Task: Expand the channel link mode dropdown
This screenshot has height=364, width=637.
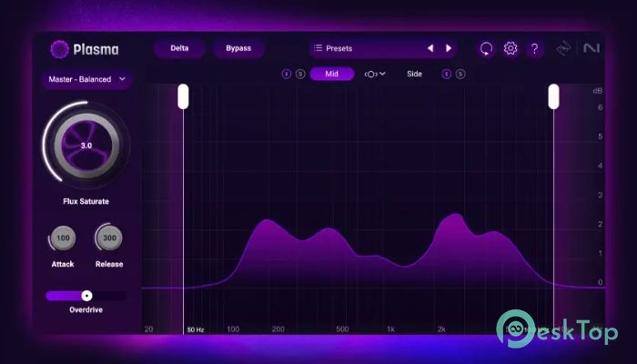Action: (375, 74)
